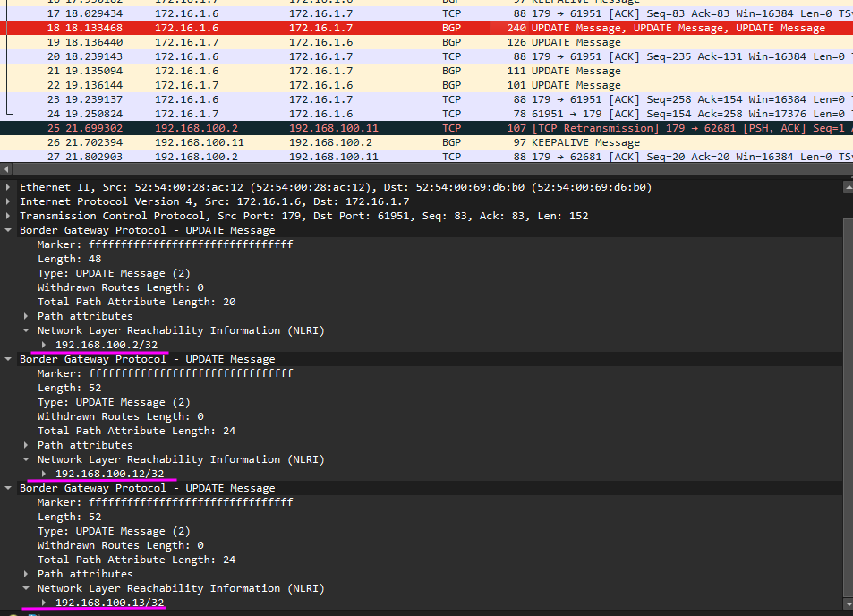Select packet 24, TCP ACK from port 61951
The image size is (853, 616).
426,114
